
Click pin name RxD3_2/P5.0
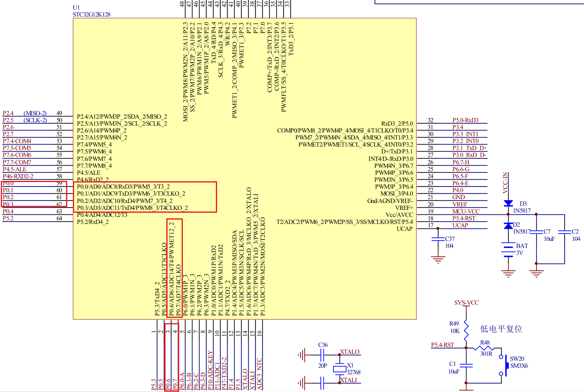tap(397, 124)
